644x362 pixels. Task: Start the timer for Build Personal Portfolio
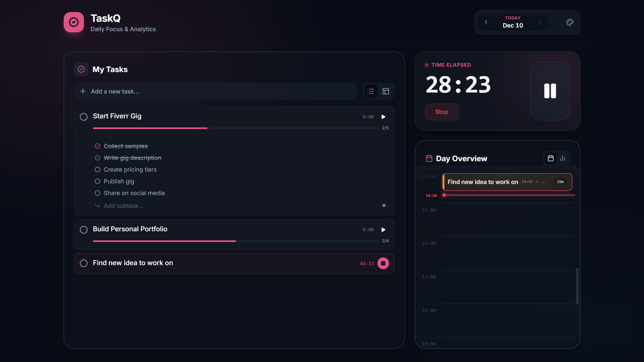tap(383, 230)
